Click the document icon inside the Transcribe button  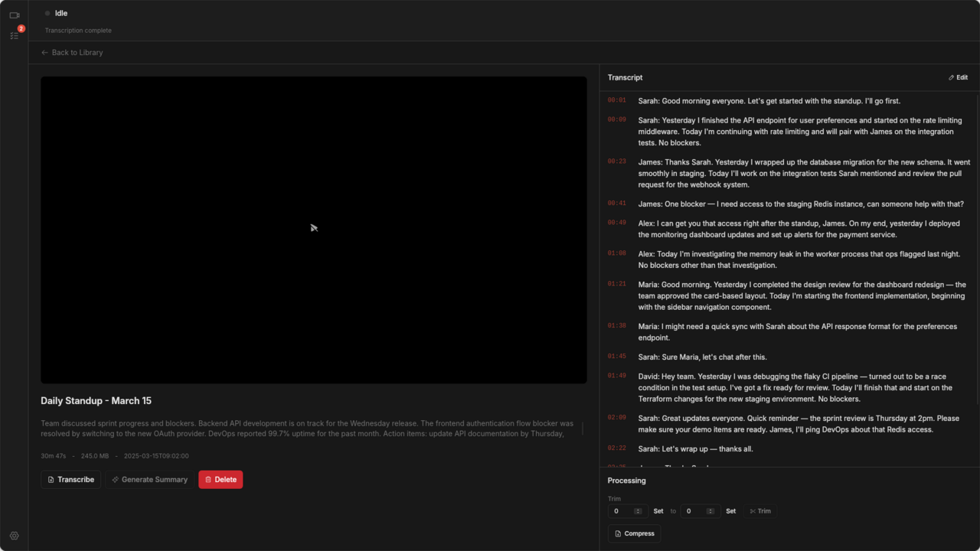tap(51, 479)
